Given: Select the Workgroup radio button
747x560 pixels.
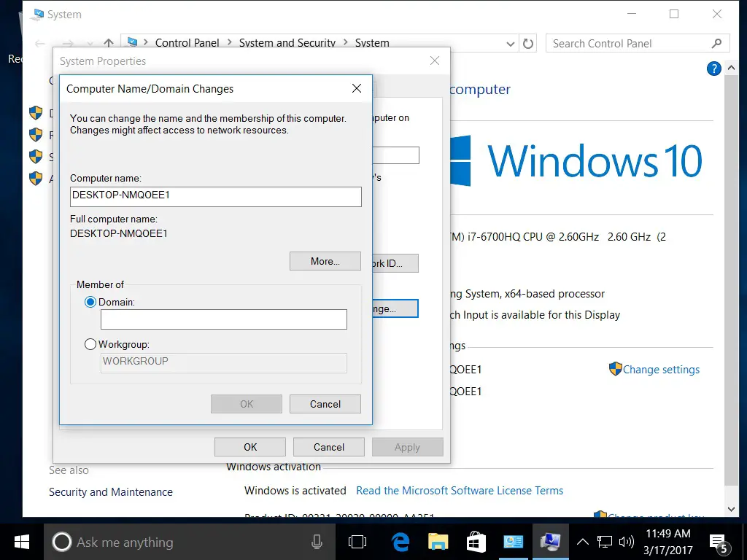Looking at the screenshot, I should coord(90,344).
